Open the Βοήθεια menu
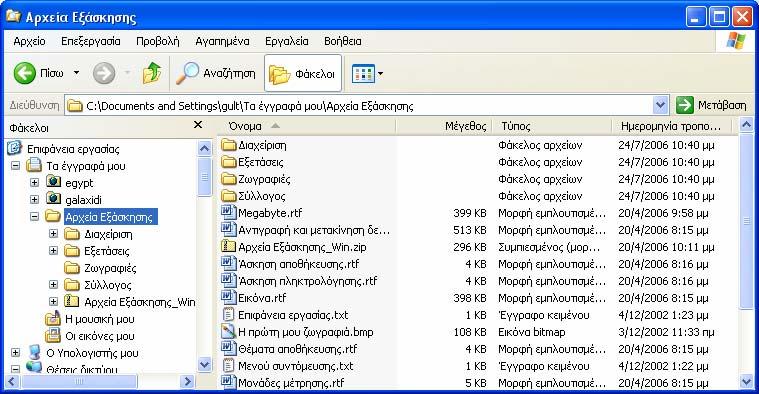 [x=343, y=41]
